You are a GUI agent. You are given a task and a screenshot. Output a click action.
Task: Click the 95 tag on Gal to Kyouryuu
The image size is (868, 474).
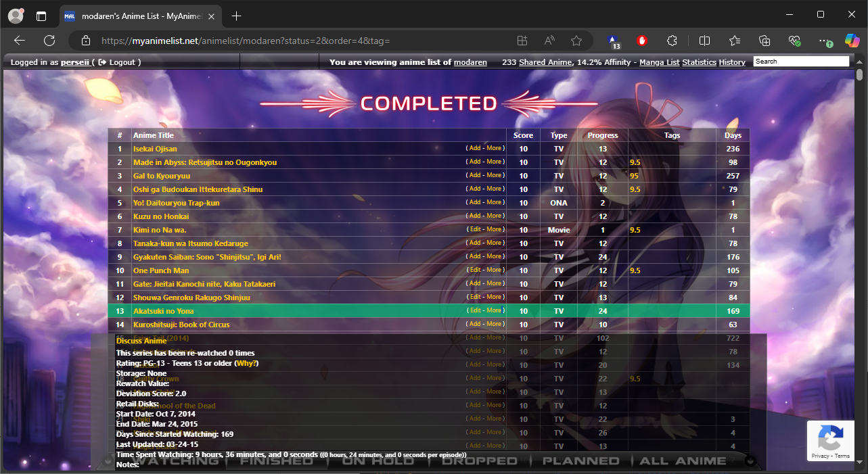[634, 176]
